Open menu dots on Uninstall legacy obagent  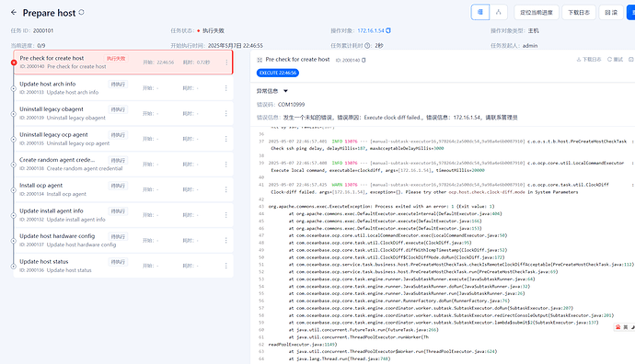[x=226, y=114]
